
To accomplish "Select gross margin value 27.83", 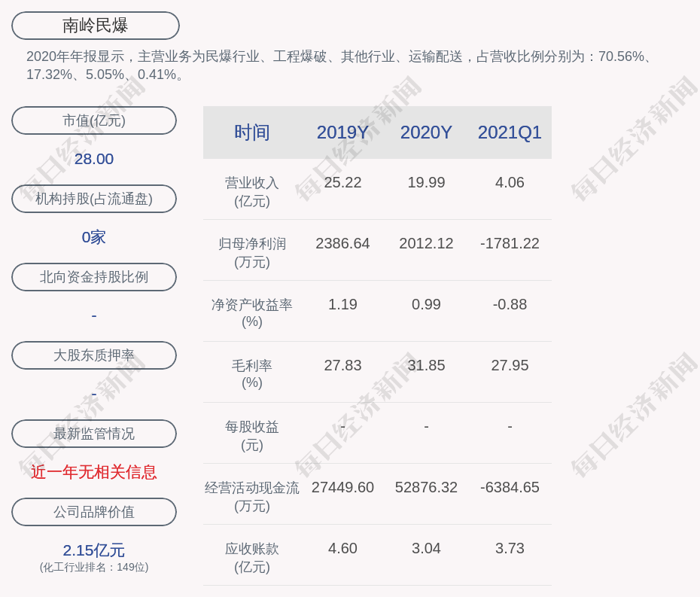I will pyautogui.click(x=343, y=365).
